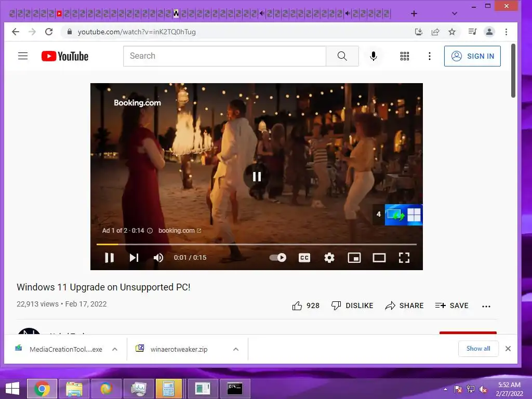532x399 pixels.
Task: Click Chrome icon in taskbar
Action: [x=42, y=389]
